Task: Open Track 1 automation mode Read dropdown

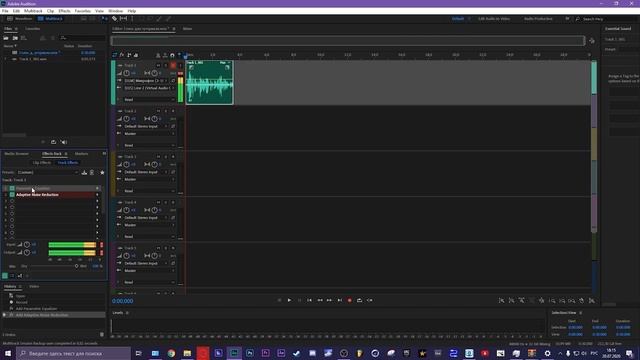Action: click(x=149, y=100)
